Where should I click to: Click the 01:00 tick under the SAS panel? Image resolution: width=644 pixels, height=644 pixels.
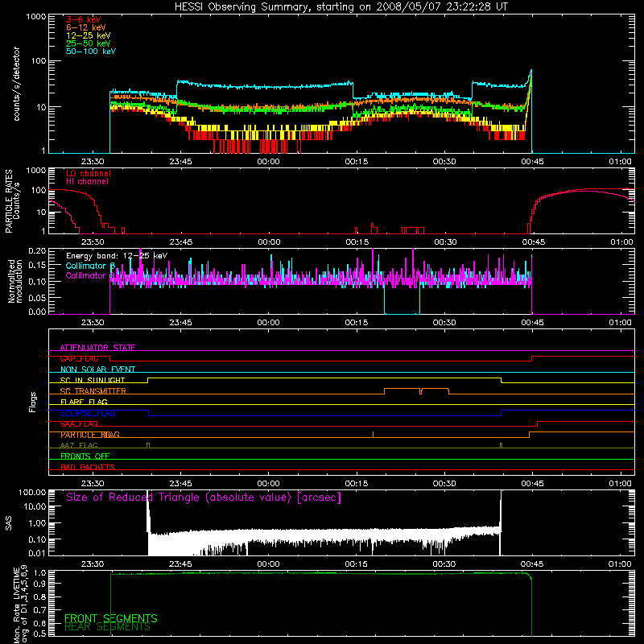(620, 564)
